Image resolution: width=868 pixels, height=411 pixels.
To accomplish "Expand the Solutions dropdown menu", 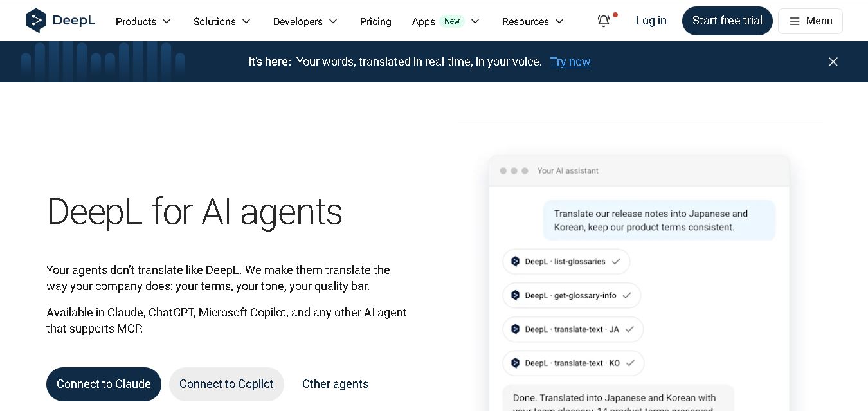I will pyautogui.click(x=222, y=21).
